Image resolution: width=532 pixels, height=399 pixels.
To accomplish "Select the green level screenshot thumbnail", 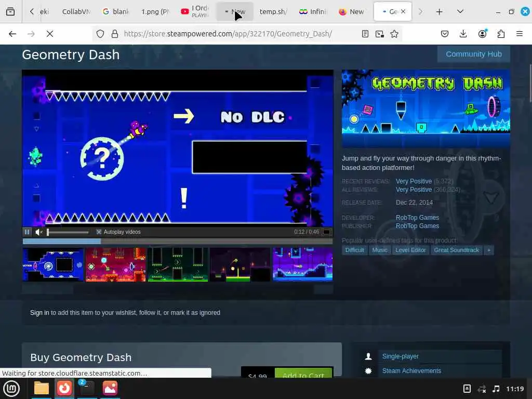I will 178,264.
